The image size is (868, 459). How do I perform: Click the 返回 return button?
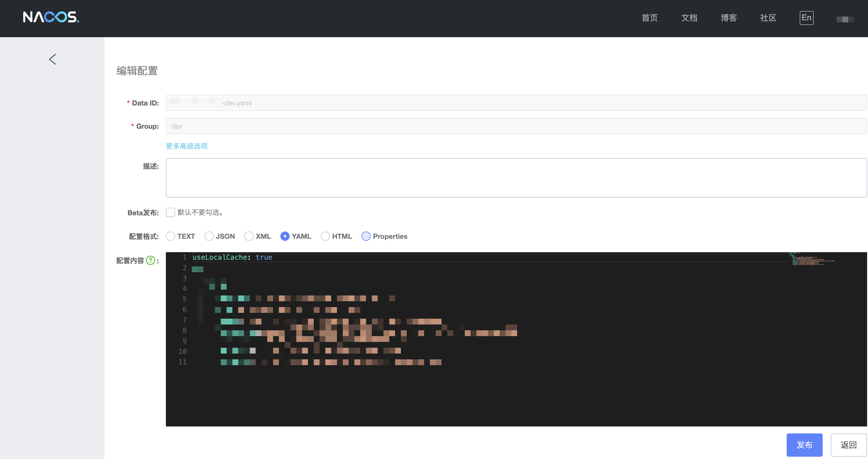[x=849, y=445]
